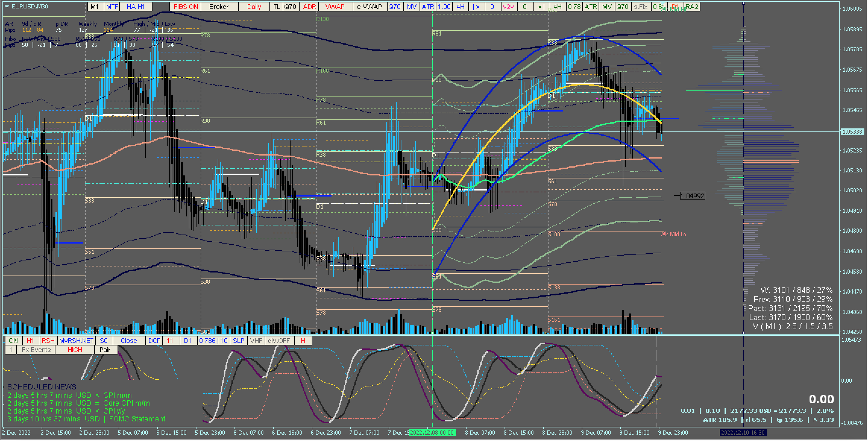The height and width of the screenshot is (441, 868).
Task: Open the EURUSD,M30 chart dropdown arrow
Action: click(x=7, y=6)
